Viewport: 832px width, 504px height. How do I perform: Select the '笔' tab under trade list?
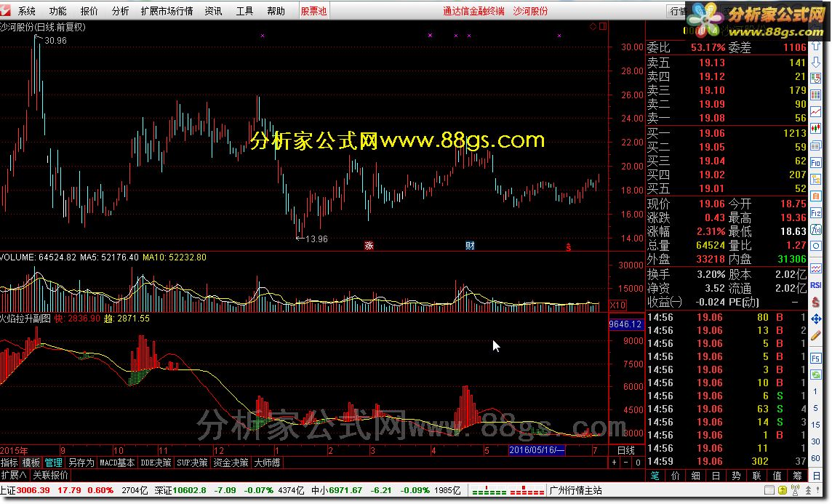[x=655, y=476]
